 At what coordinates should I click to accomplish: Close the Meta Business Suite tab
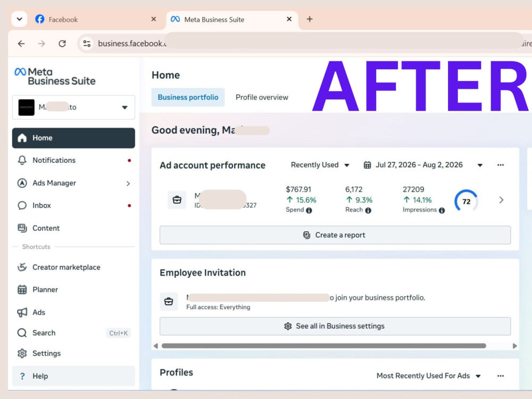point(289,19)
